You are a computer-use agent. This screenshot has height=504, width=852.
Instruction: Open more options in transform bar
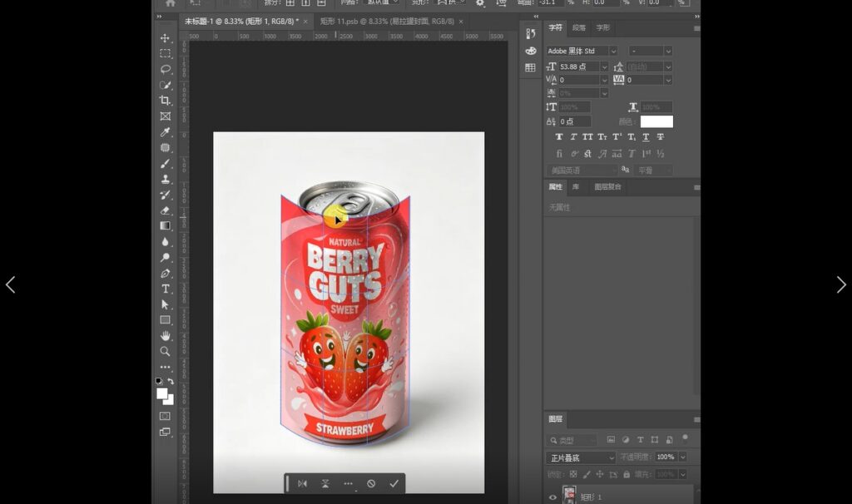pyautogui.click(x=348, y=483)
